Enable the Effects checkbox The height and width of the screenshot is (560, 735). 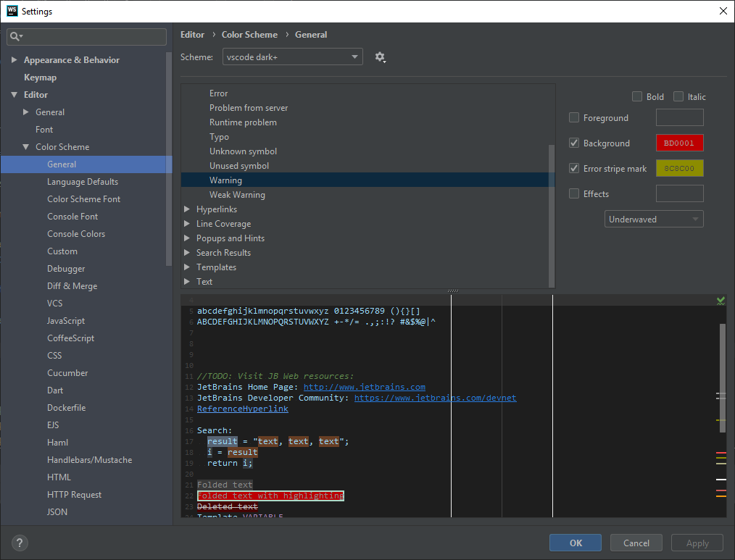(574, 193)
